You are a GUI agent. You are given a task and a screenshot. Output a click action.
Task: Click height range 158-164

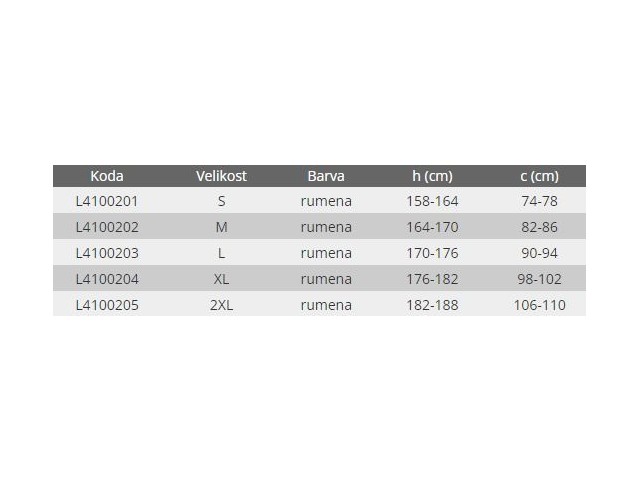click(432, 201)
